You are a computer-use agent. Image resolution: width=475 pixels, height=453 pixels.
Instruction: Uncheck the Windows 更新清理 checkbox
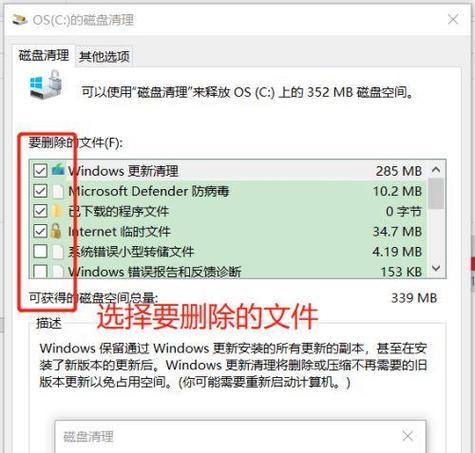pyautogui.click(x=40, y=171)
